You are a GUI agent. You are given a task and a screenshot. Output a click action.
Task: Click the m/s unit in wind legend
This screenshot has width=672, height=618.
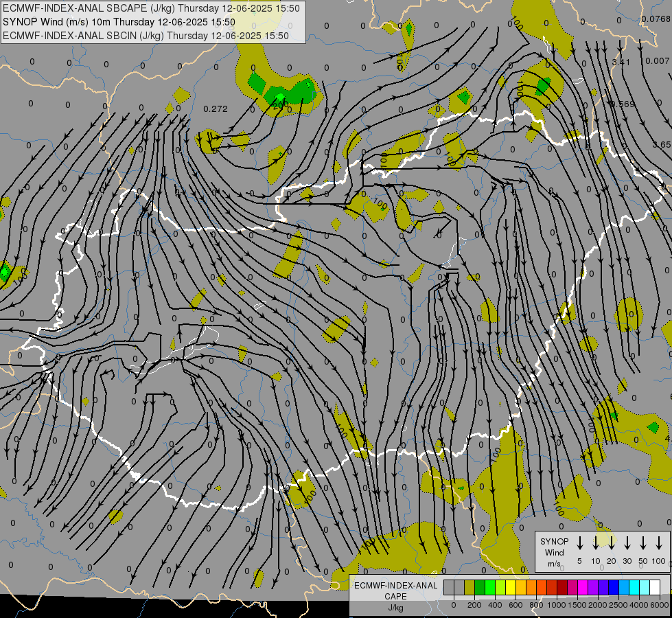click(554, 564)
